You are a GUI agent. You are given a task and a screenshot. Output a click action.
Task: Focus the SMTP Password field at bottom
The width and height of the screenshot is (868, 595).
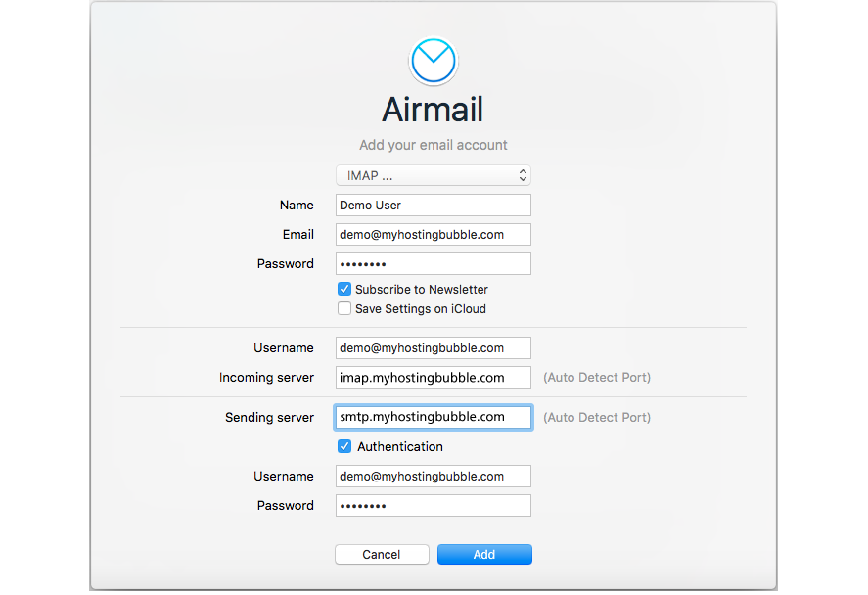point(434,506)
